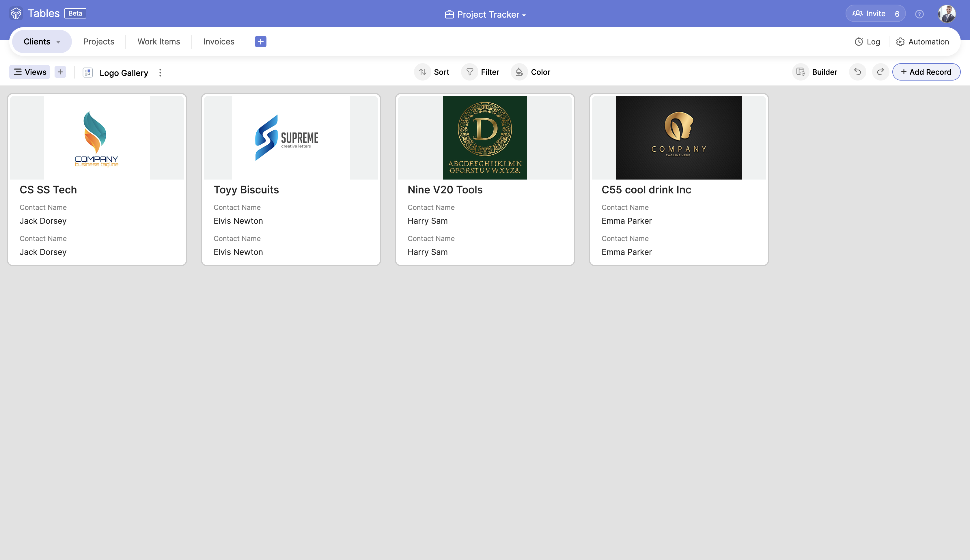Switch to the Projects tab
The image size is (970, 560).
point(99,42)
